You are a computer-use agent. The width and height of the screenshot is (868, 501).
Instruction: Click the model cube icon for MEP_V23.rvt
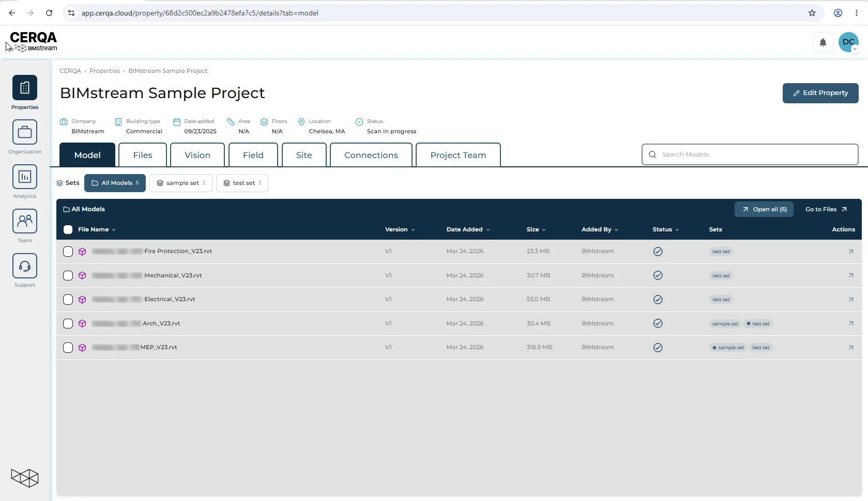click(x=82, y=348)
